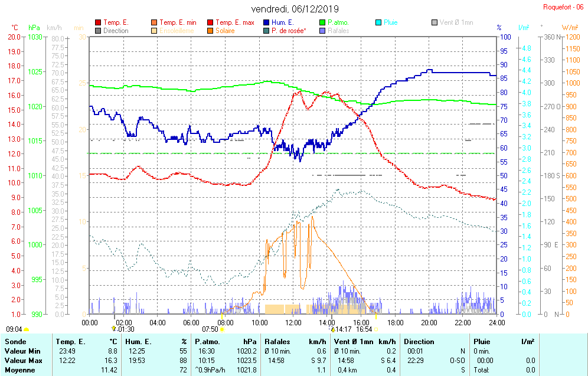
Task: Click the gray Direction legend swatch
Action: click(98, 31)
